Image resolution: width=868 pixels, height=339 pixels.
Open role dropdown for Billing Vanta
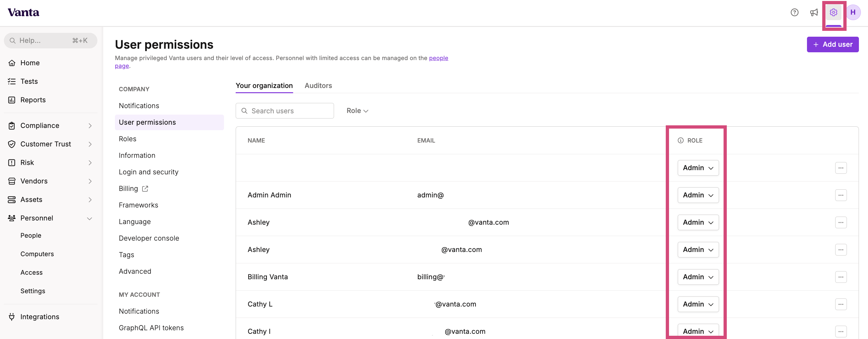pyautogui.click(x=698, y=277)
